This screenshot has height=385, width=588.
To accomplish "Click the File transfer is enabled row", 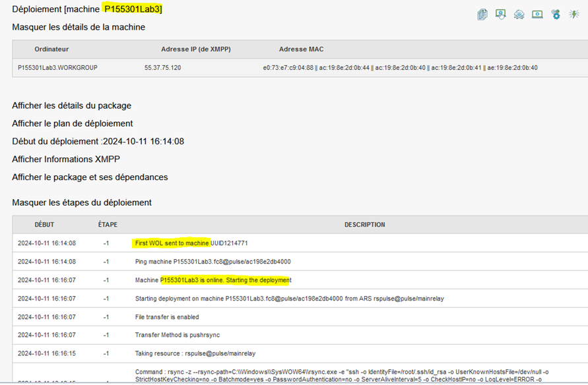I will click(x=167, y=317).
